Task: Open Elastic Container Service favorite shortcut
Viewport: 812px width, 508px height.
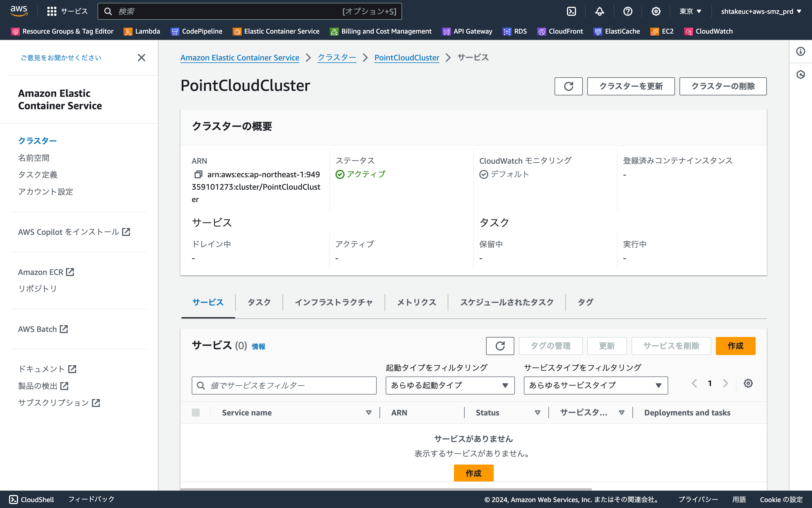Action: click(276, 31)
